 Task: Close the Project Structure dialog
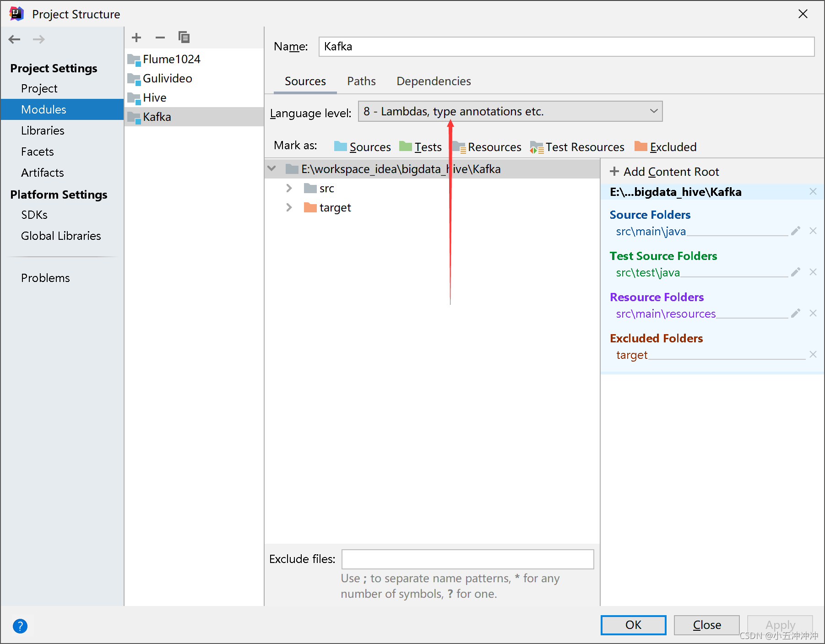coord(803,14)
